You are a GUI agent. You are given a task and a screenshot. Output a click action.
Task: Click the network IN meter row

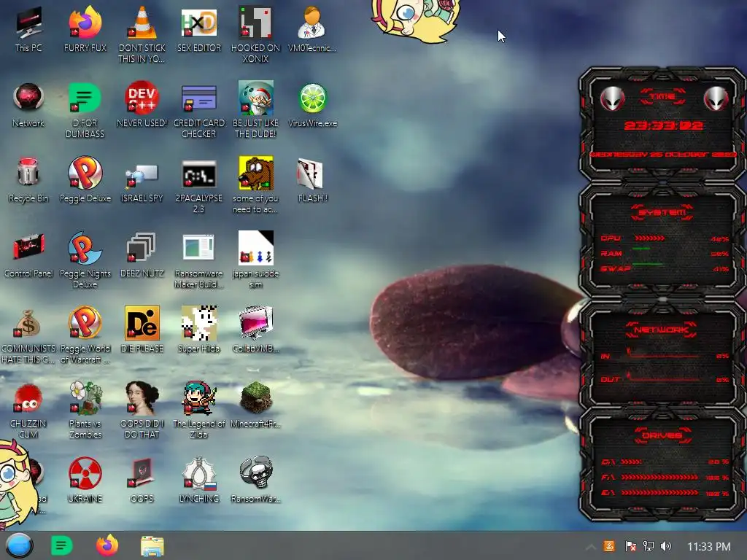coord(664,355)
